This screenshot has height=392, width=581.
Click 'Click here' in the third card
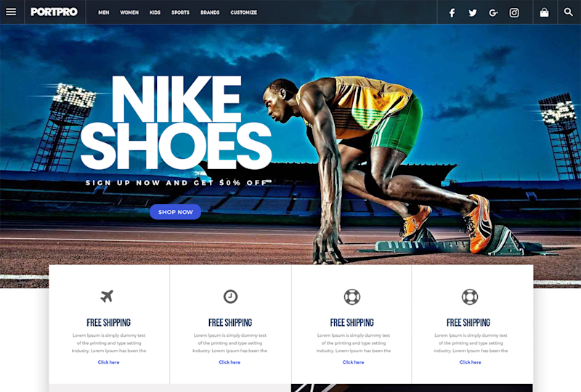[x=354, y=362]
